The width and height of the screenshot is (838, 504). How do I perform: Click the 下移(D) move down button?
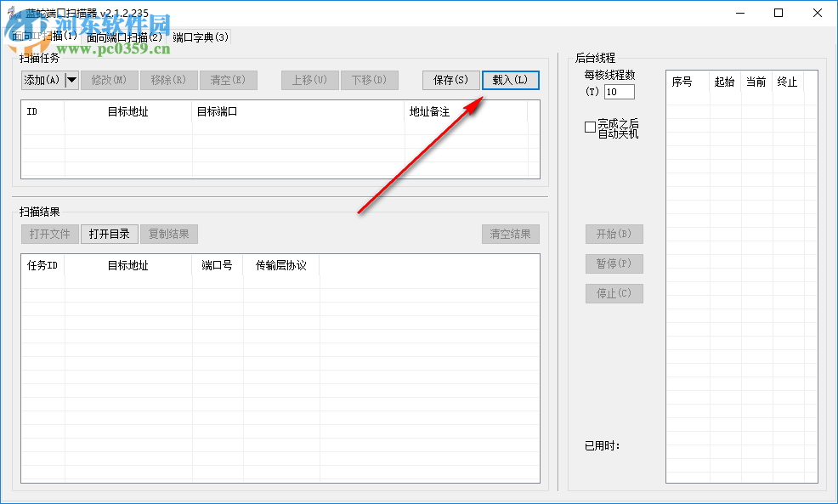pyautogui.click(x=370, y=80)
